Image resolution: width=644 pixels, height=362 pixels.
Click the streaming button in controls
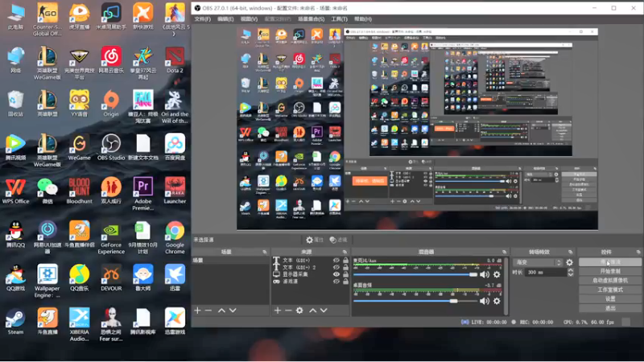(610, 262)
